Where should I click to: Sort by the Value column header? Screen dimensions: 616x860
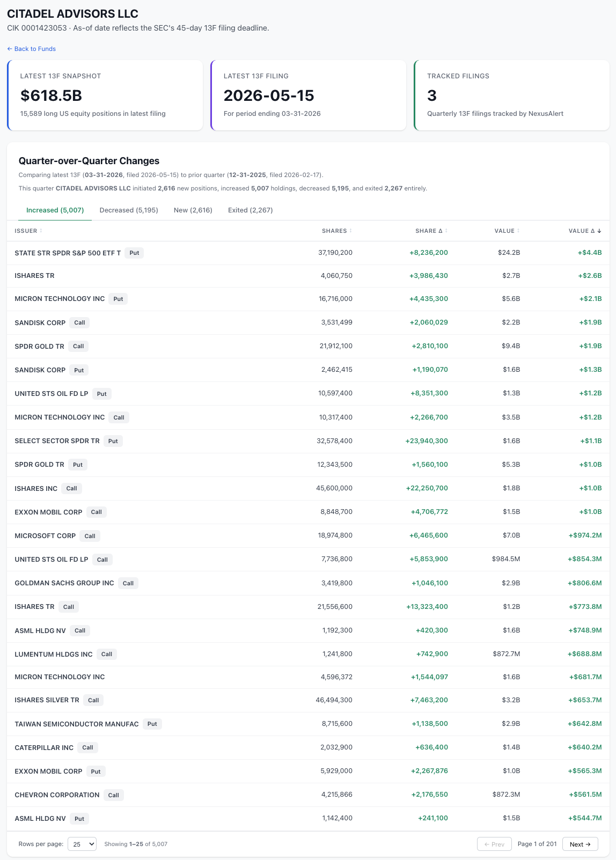click(x=507, y=231)
